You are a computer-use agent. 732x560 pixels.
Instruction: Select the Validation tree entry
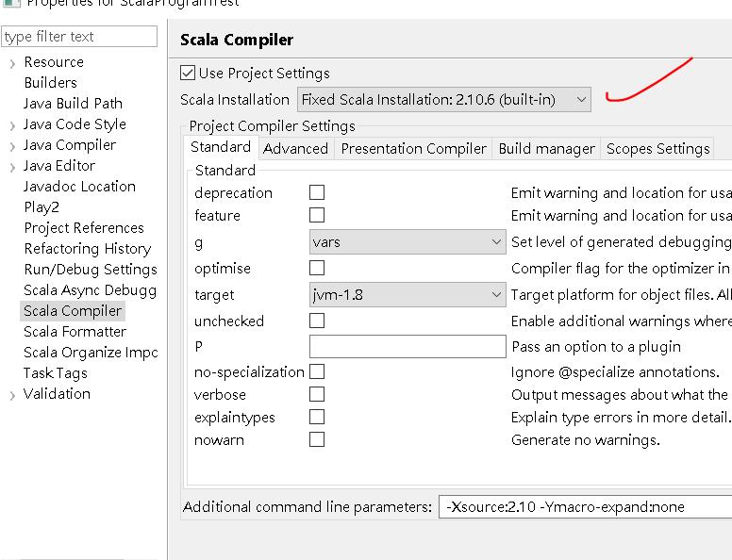[x=57, y=393]
